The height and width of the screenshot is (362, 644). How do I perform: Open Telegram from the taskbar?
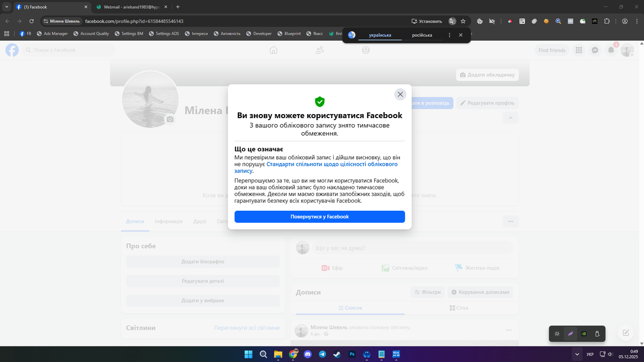pyautogui.click(x=323, y=354)
